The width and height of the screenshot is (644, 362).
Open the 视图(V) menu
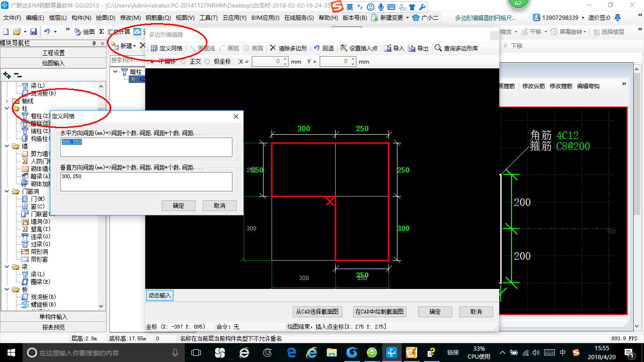pos(185,17)
